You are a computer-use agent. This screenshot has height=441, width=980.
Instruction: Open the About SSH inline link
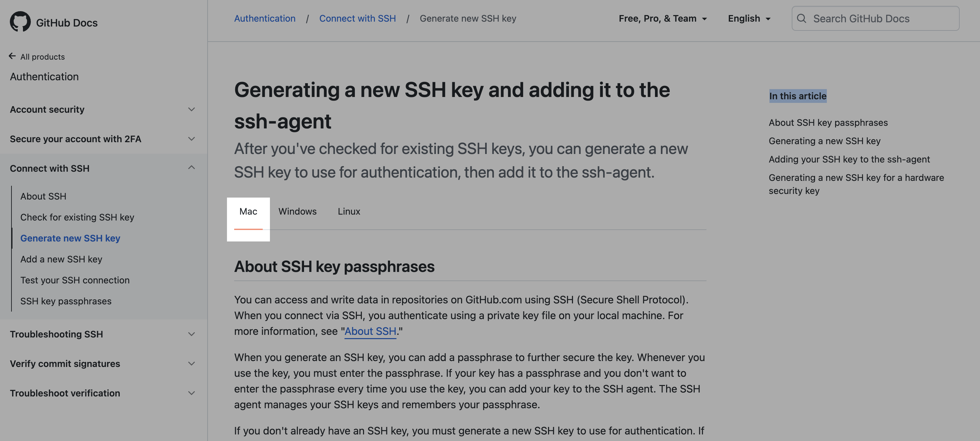pyautogui.click(x=370, y=331)
